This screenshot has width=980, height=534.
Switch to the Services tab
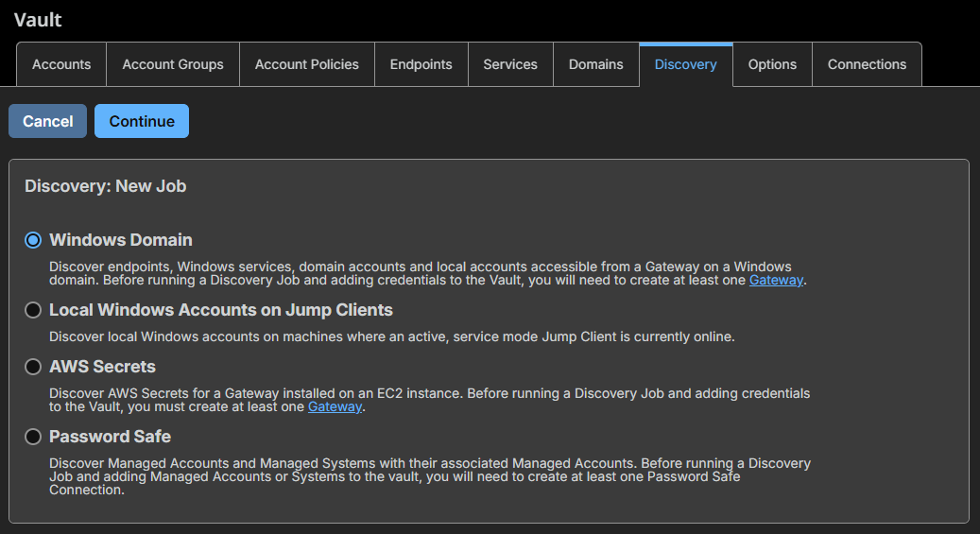(x=510, y=64)
